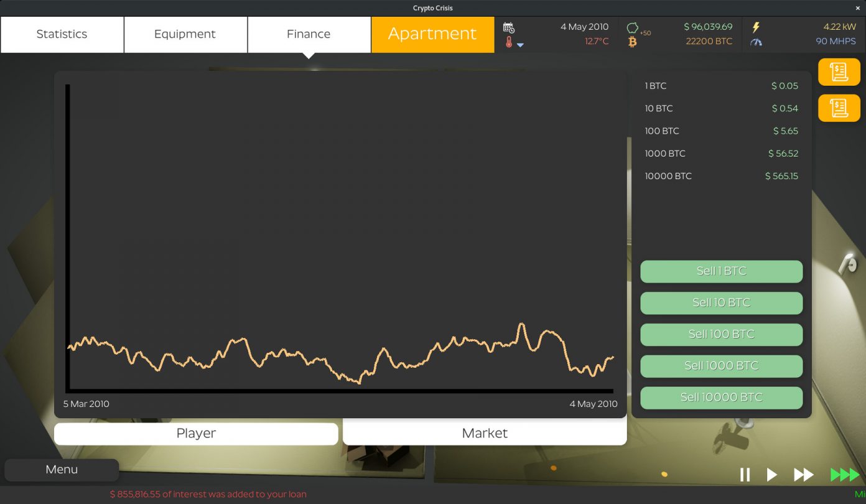Switch to the Statistics tab
The width and height of the screenshot is (866, 504).
point(62,34)
